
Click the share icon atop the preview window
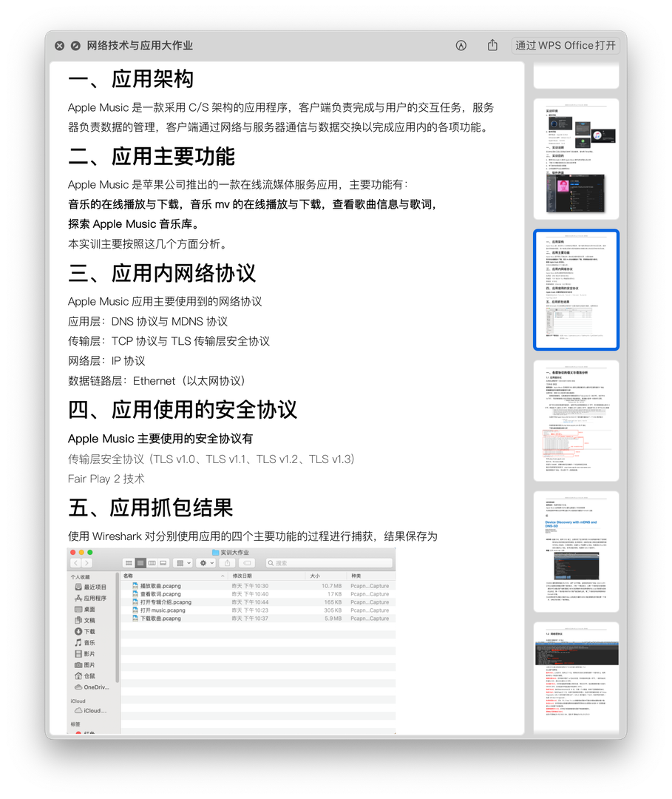tap(492, 45)
